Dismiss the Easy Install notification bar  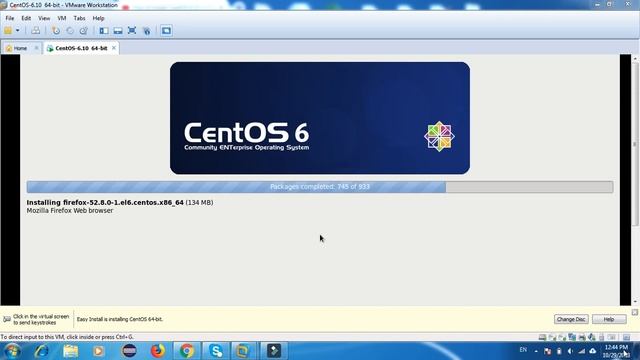click(635, 312)
